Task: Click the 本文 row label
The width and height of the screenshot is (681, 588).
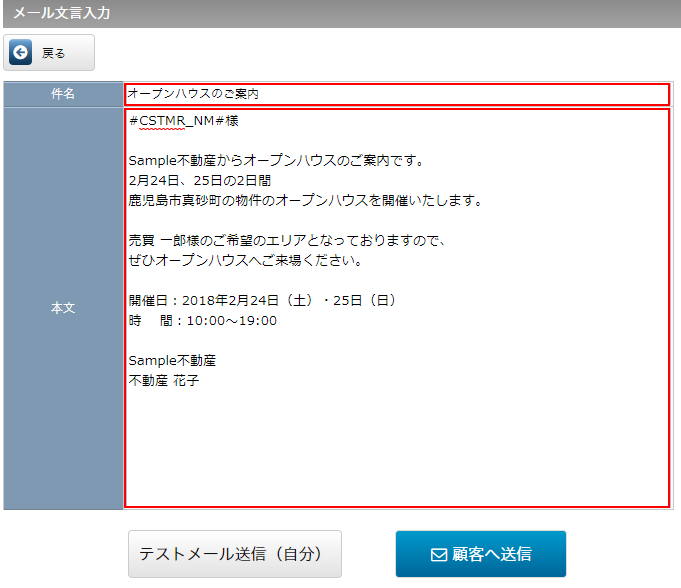Action: (x=63, y=308)
